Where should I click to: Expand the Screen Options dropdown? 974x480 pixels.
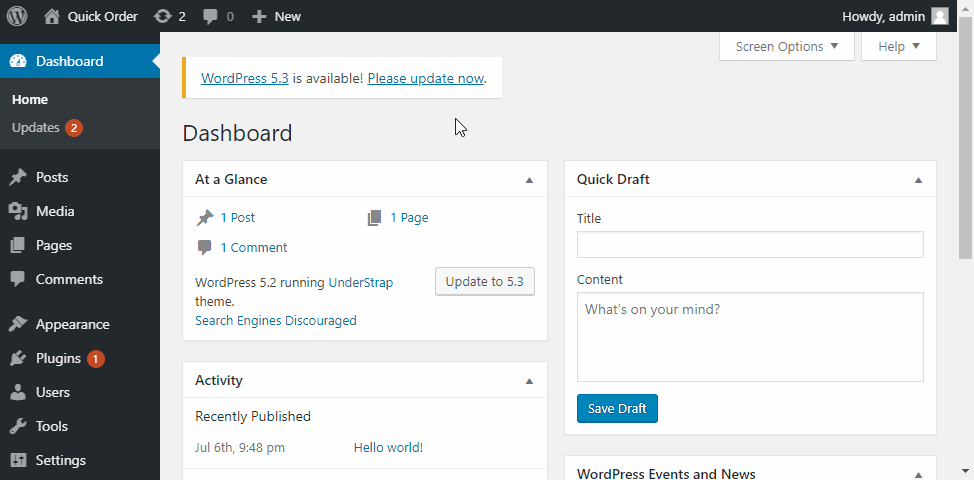coord(786,47)
